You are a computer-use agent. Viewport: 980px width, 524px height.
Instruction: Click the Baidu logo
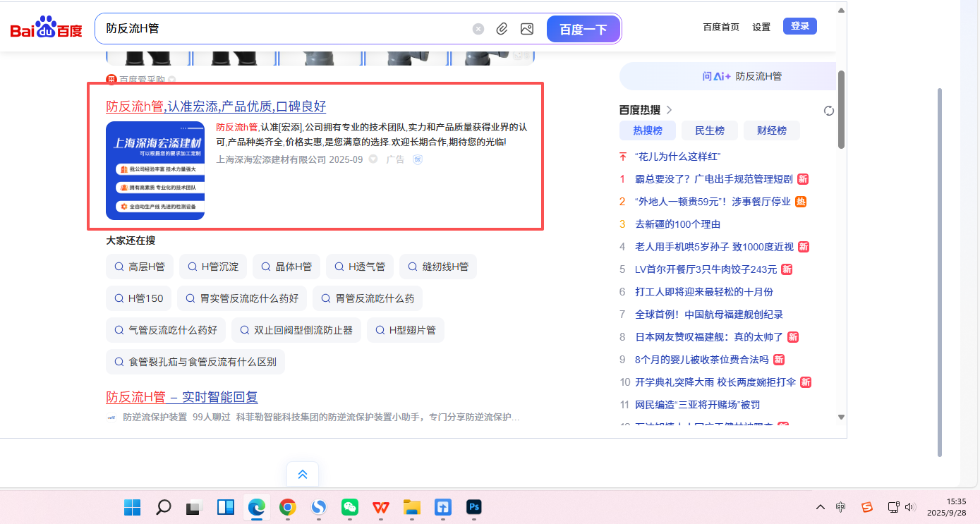(x=46, y=29)
